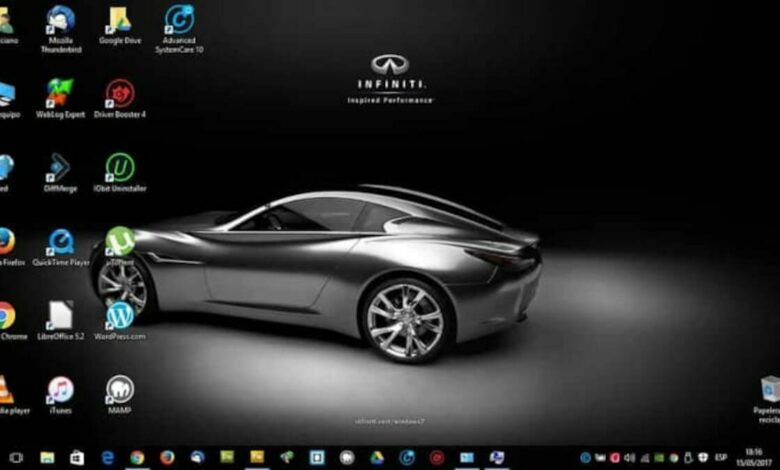Switch the ESP input language indicator

click(721, 458)
